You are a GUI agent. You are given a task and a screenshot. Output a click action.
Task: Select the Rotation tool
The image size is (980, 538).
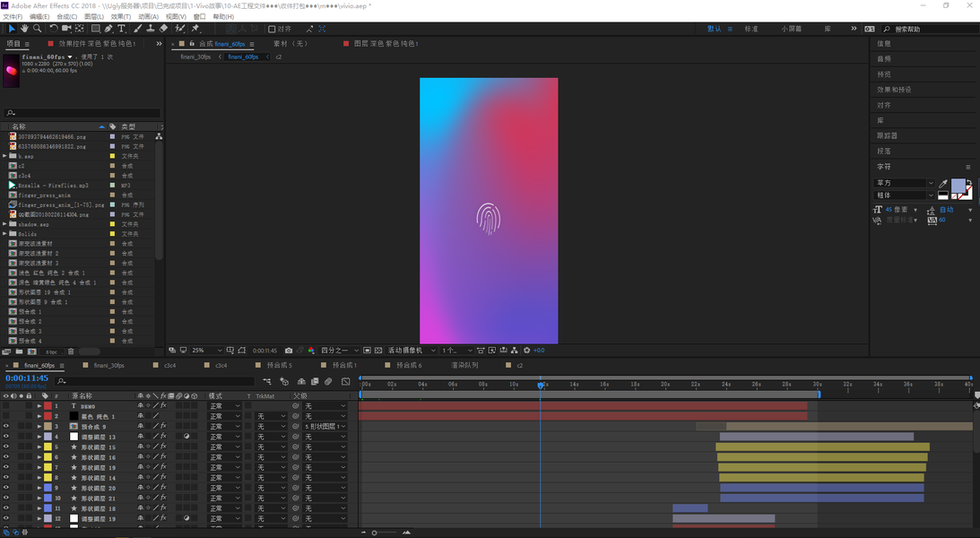54,29
